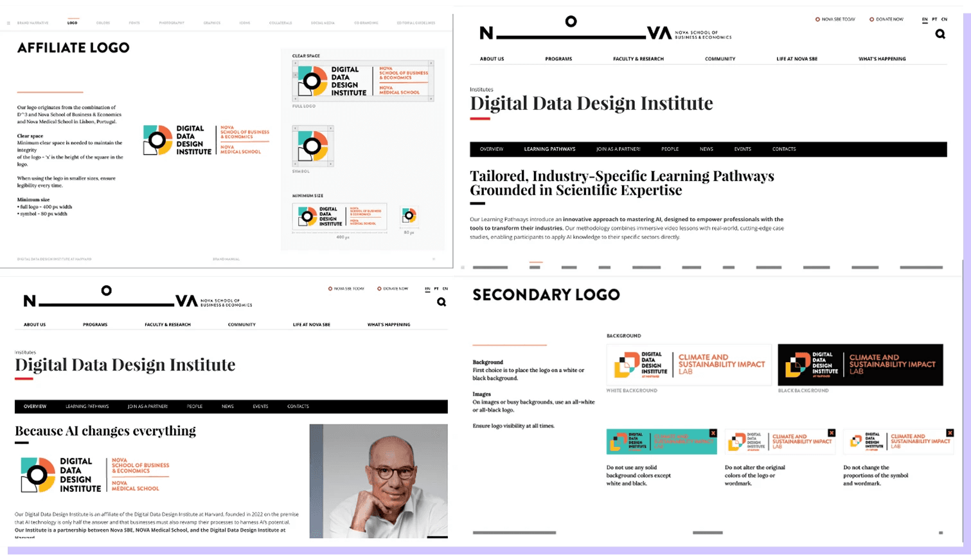
Task: Click the X mark on the teal logo example
Action: (713, 433)
